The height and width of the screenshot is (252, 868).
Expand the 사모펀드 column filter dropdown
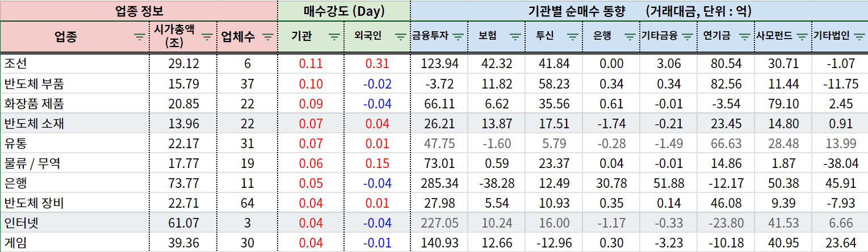(802, 37)
